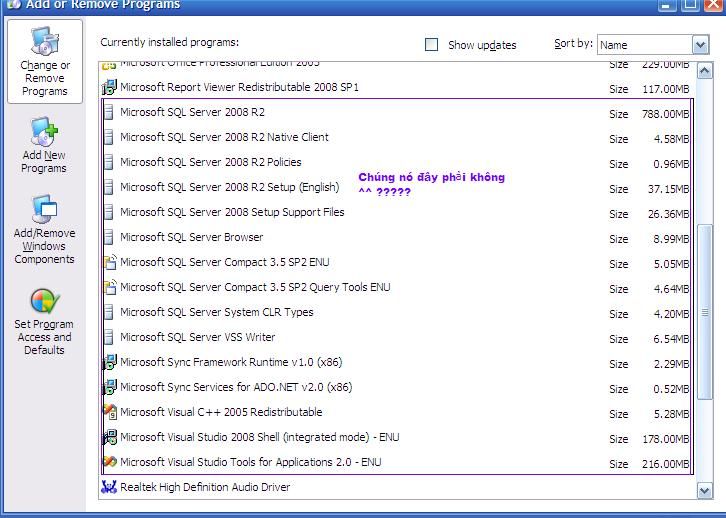Click the scrollbar down arrow in program list
The image size is (726, 518).
point(704,491)
